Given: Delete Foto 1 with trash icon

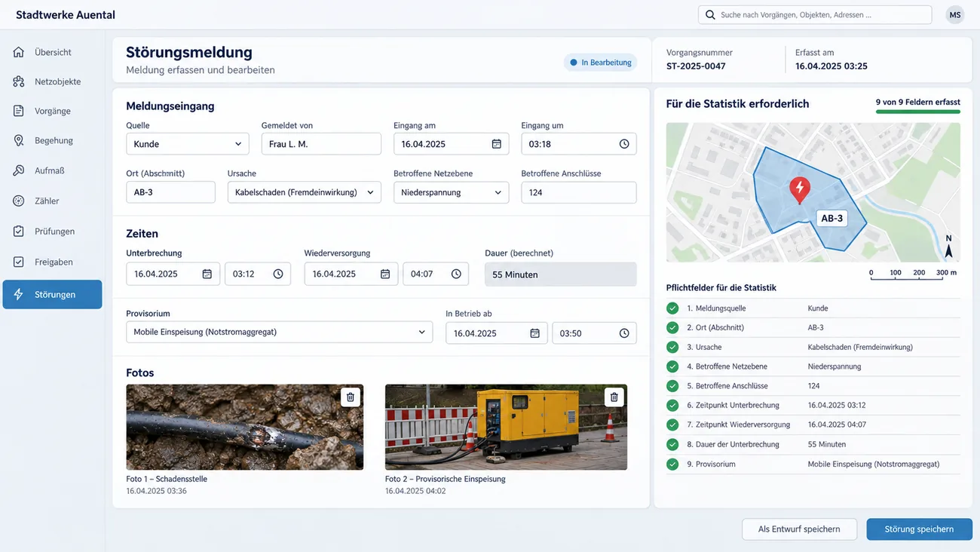Looking at the screenshot, I should (351, 397).
